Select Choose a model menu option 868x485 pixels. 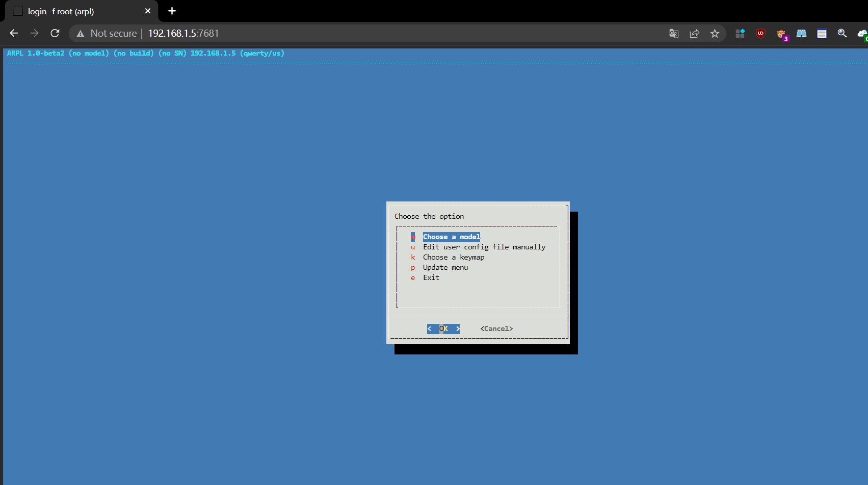tap(452, 237)
